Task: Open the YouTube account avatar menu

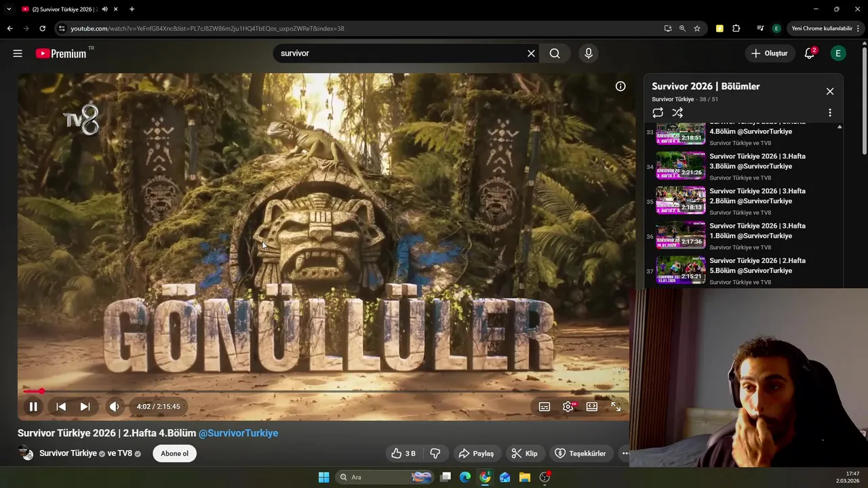Action: tap(838, 54)
